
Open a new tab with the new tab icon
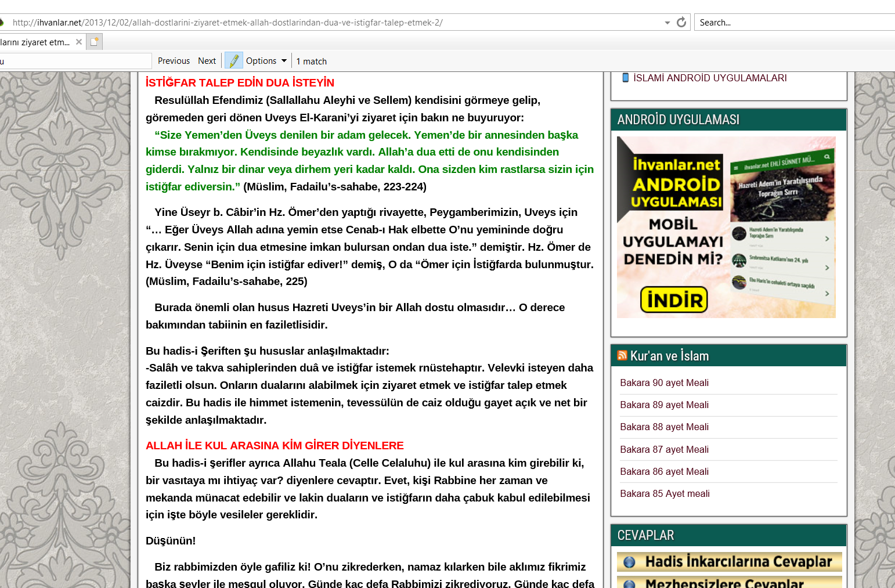click(95, 42)
